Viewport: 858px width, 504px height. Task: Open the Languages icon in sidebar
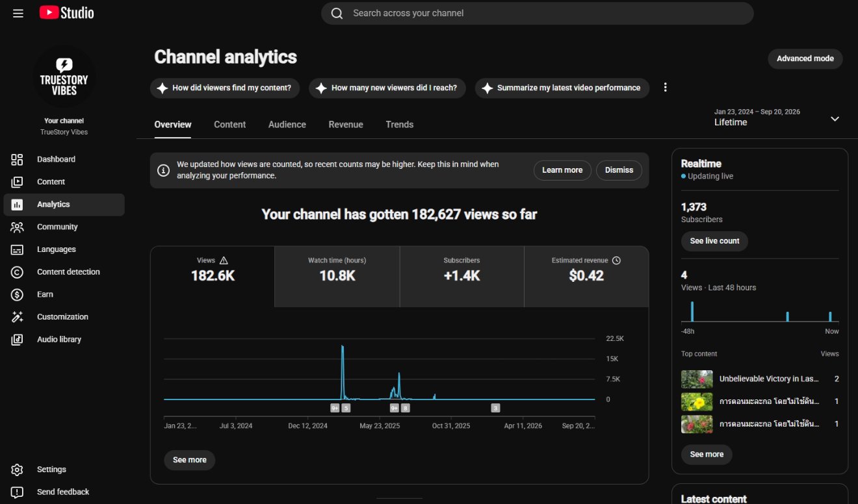click(17, 249)
